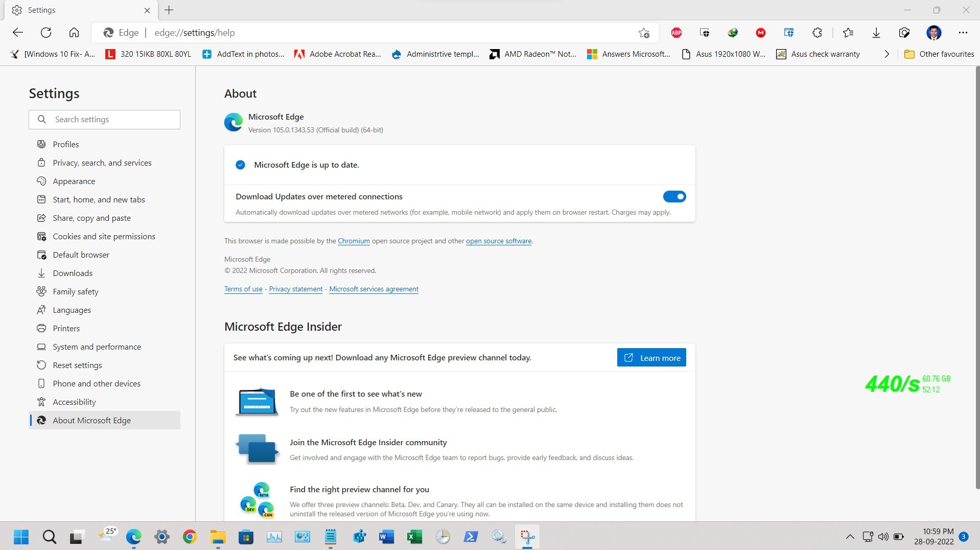Open Default browser settings
Viewport: 980px width, 550px height.
pos(105,255)
